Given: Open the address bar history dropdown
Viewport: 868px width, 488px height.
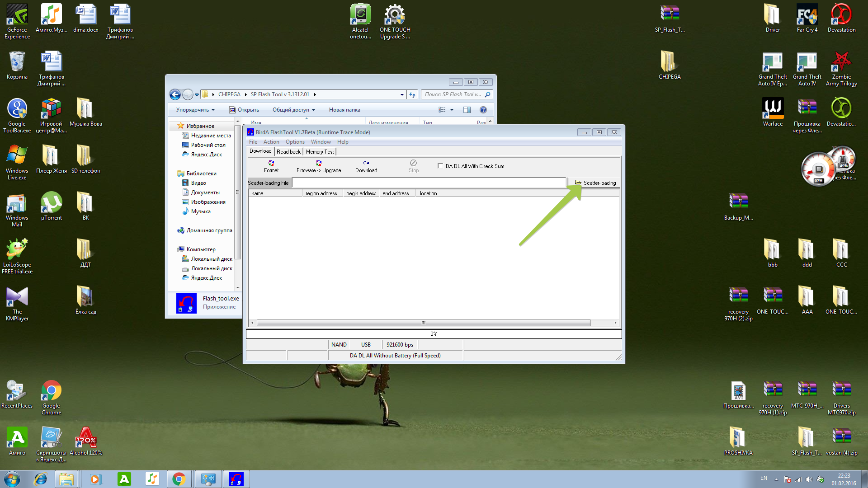Looking at the screenshot, I should pyautogui.click(x=402, y=95).
